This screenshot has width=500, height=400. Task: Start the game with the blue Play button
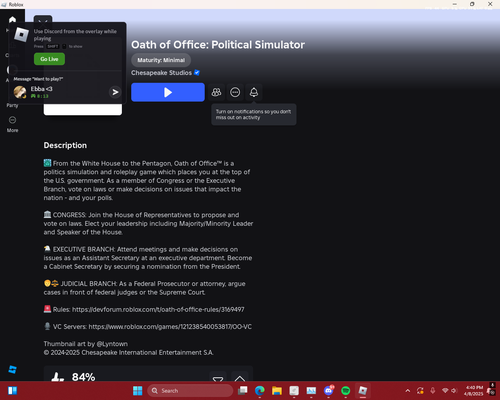coord(168,92)
